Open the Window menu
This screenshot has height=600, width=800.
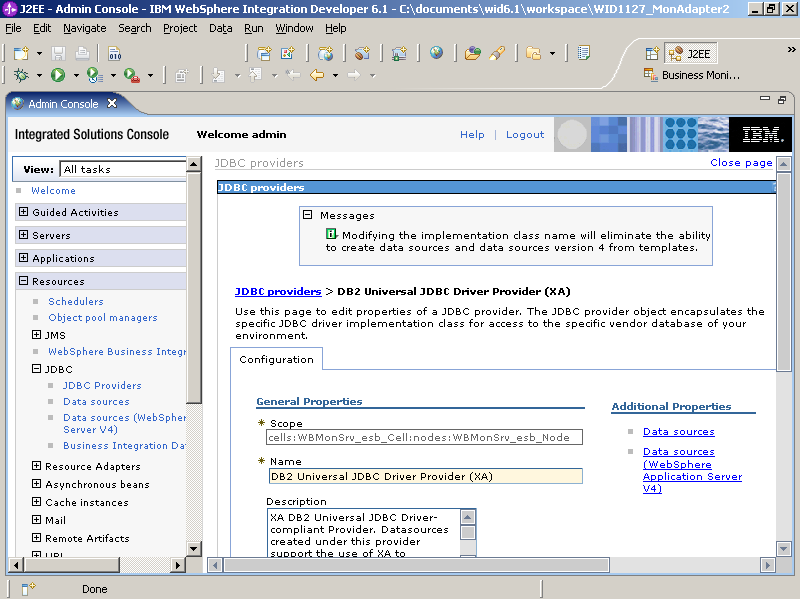(294, 29)
